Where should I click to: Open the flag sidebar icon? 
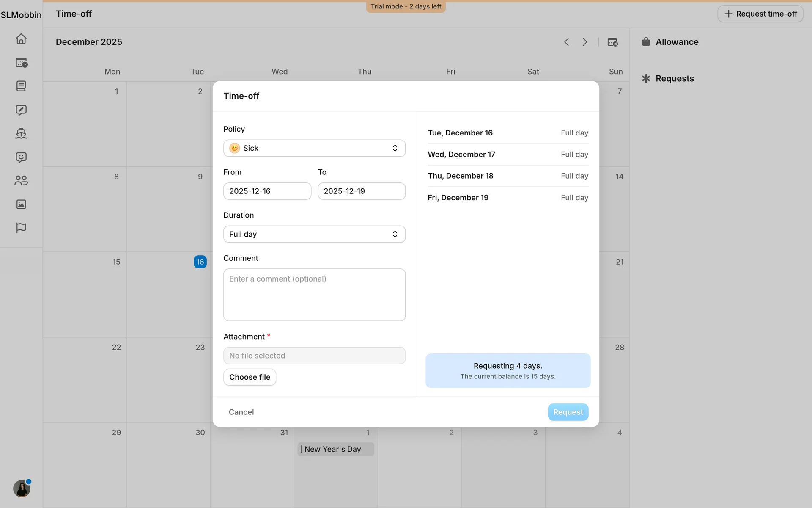21,228
